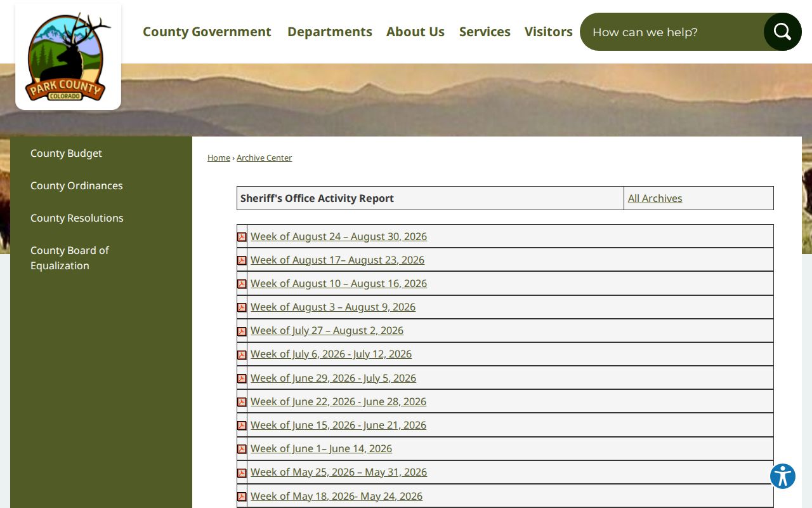Open the County Government menu

pos(207,32)
